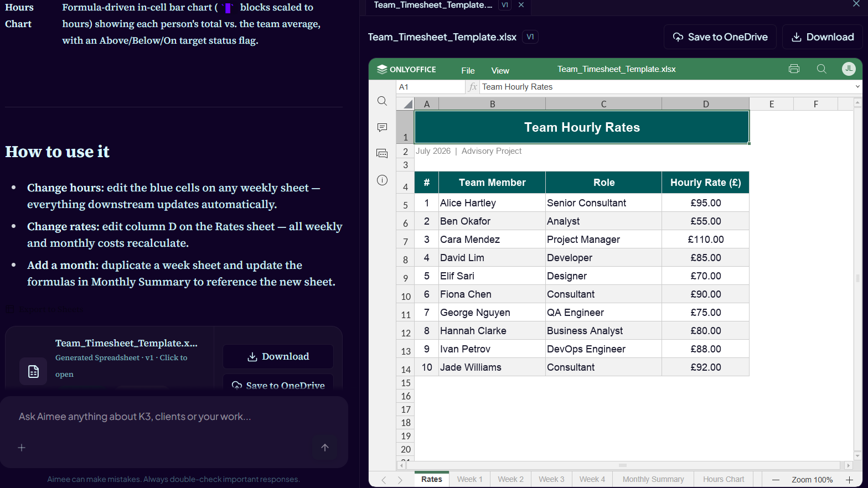
Task: Click the select-all corner of the grid
Action: (x=406, y=103)
